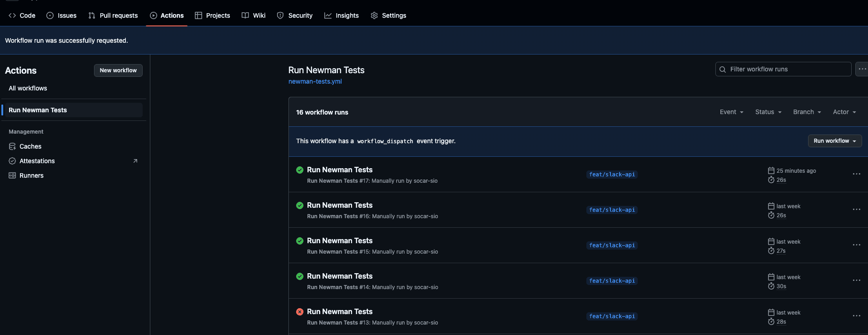
Task: Click the New workflow button
Action: (118, 70)
